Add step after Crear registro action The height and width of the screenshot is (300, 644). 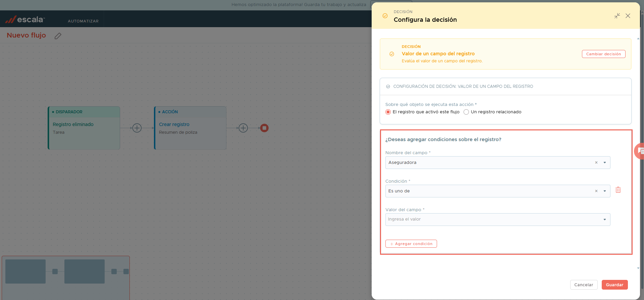coord(243,128)
